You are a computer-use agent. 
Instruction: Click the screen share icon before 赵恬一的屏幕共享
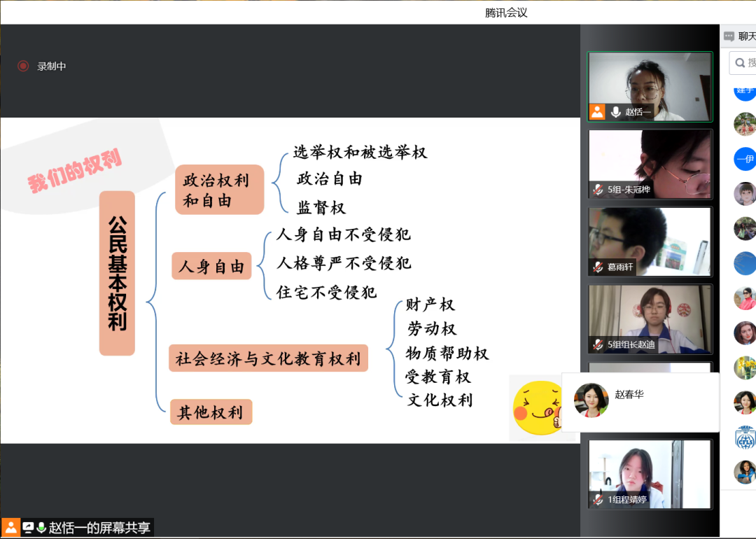28,528
